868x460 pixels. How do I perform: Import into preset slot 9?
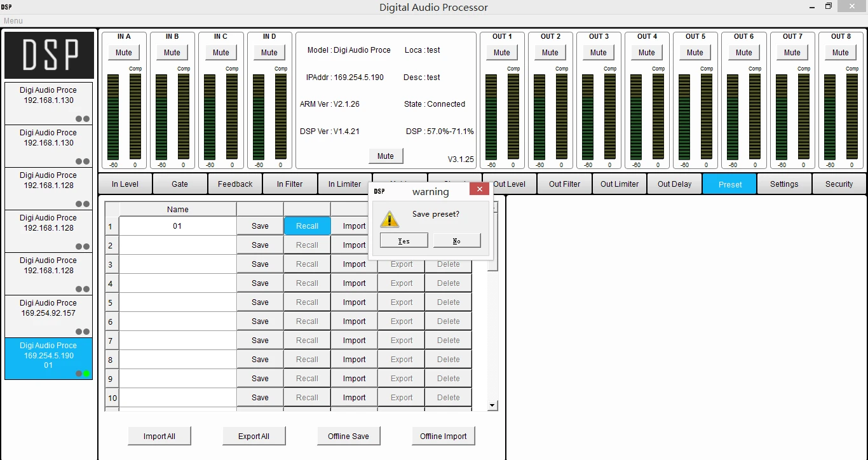[354, 378]
